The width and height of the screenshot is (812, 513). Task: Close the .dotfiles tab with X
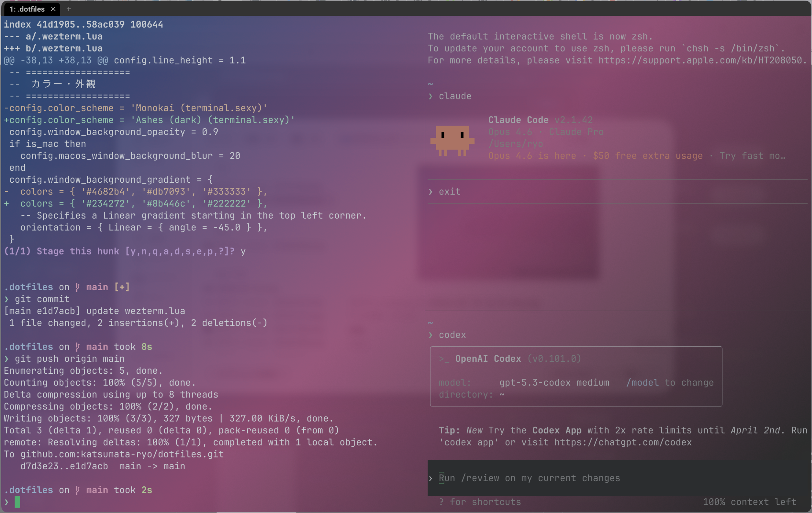tap(53, 9)
